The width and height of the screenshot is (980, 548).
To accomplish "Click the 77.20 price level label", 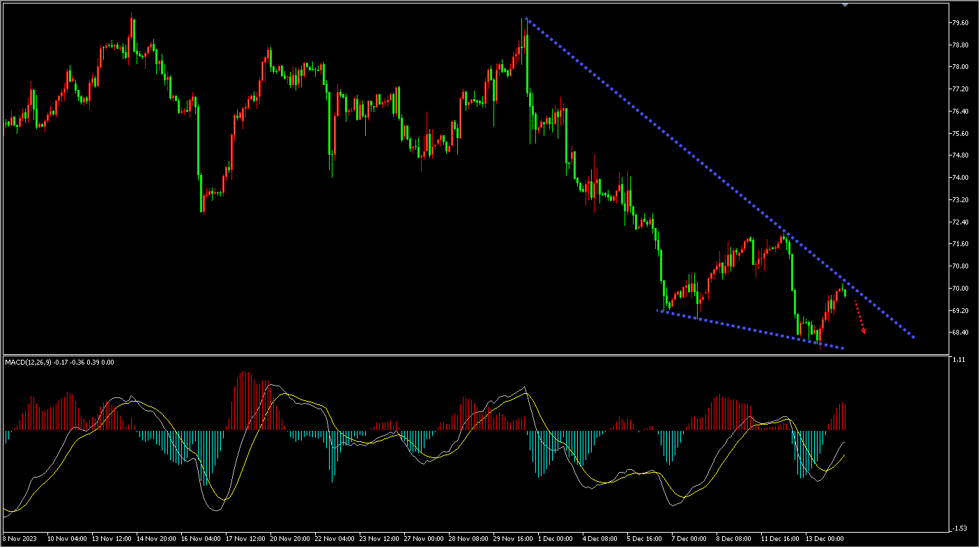I will (959, 89).
